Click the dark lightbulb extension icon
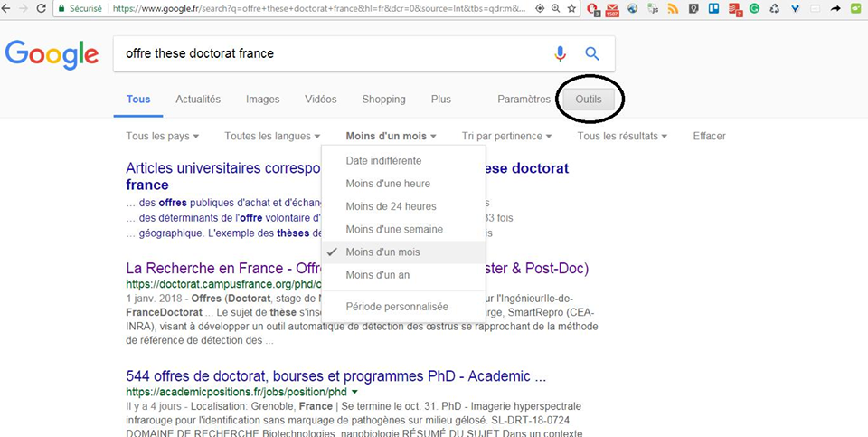Image resolution: width=868 pixels, height=437 pixels. click(693, 8)
